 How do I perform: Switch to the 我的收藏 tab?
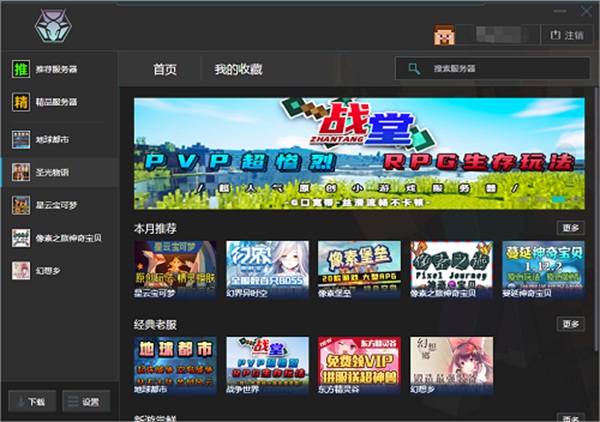pyautogui.click(x=238, y=70)
